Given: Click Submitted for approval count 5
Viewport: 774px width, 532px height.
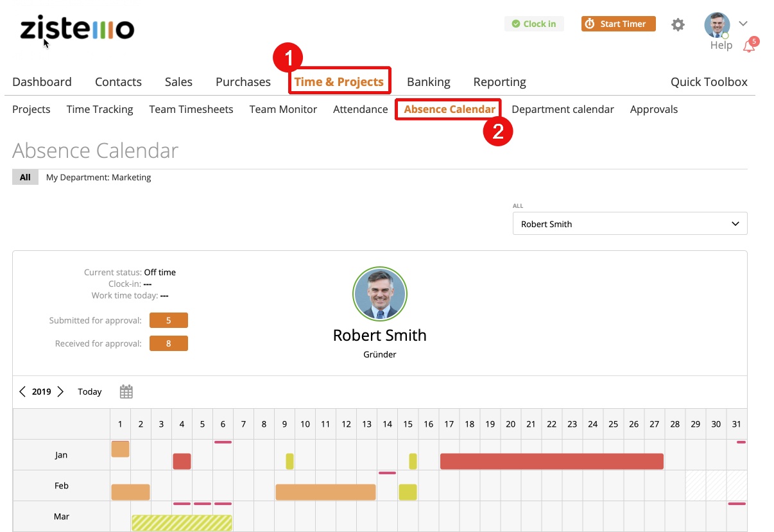Looking at the screenshot, I should point(169,320).
